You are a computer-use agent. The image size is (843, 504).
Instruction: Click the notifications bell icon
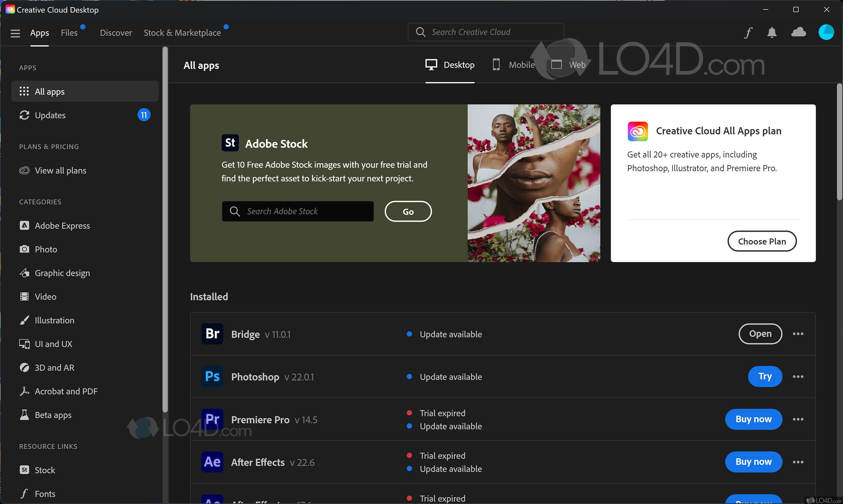click(772, 32)
